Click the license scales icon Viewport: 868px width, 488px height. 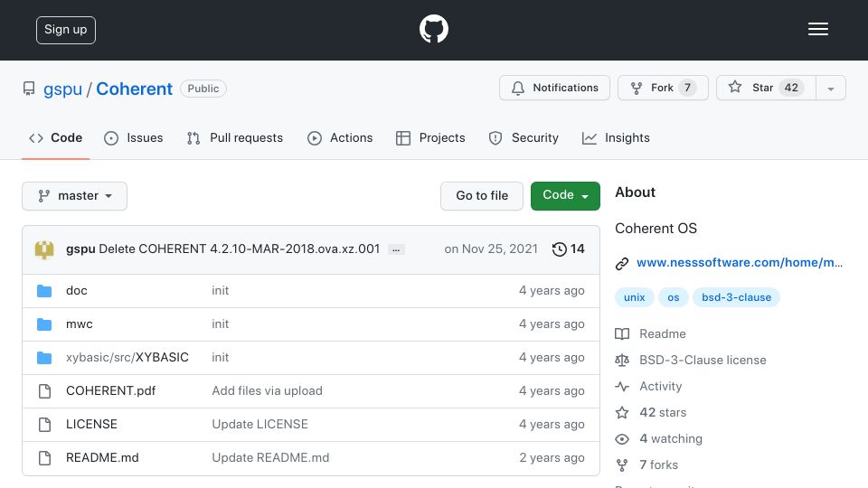coord(622,361)
